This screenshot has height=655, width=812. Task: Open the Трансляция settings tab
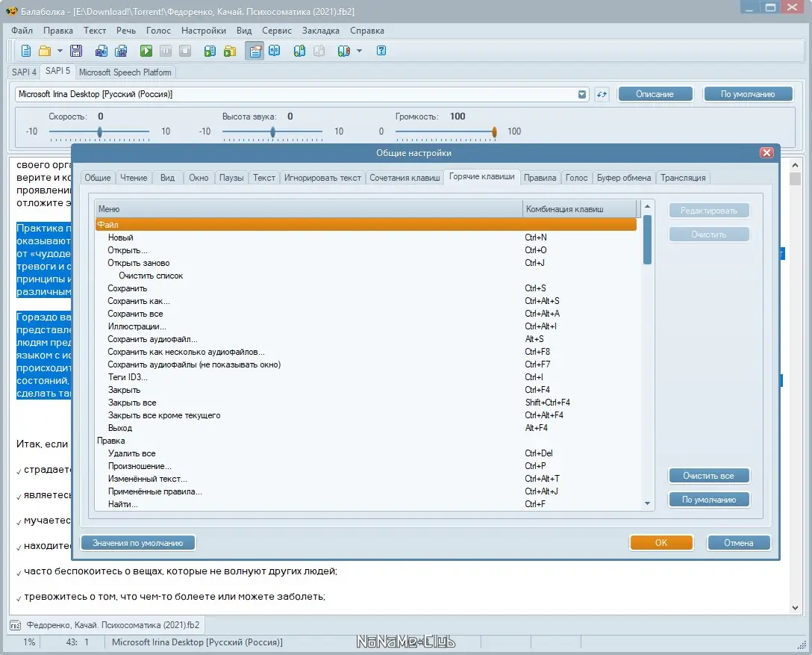point(683,178)
